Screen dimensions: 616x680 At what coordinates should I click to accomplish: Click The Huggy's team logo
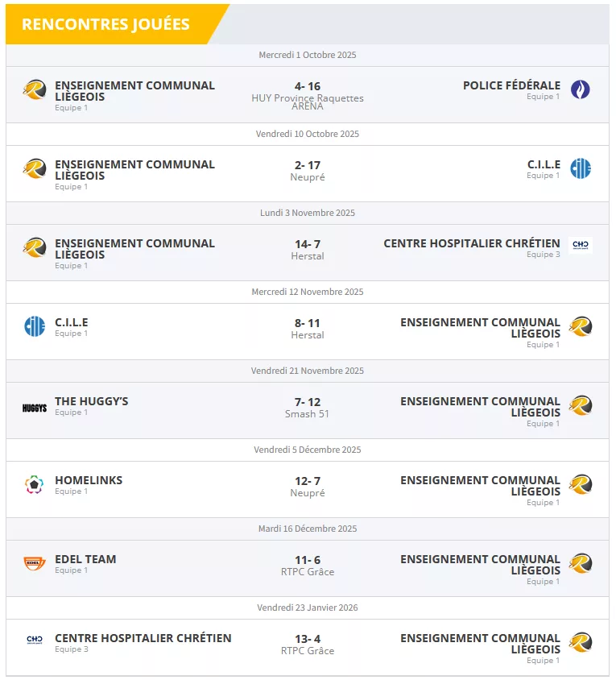click(35, 408)
